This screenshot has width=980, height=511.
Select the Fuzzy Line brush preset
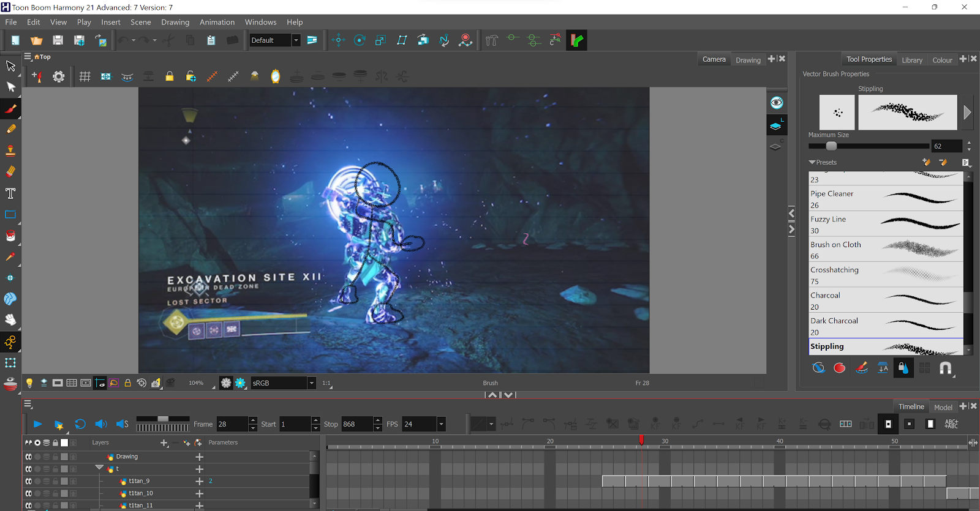tap(886, 224)
